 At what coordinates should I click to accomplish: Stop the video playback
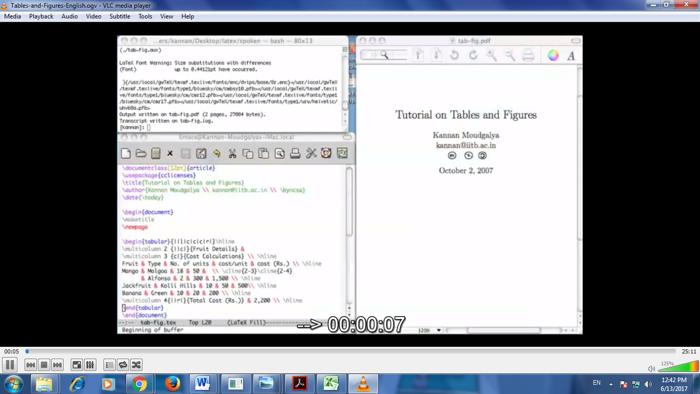(44, 365)
